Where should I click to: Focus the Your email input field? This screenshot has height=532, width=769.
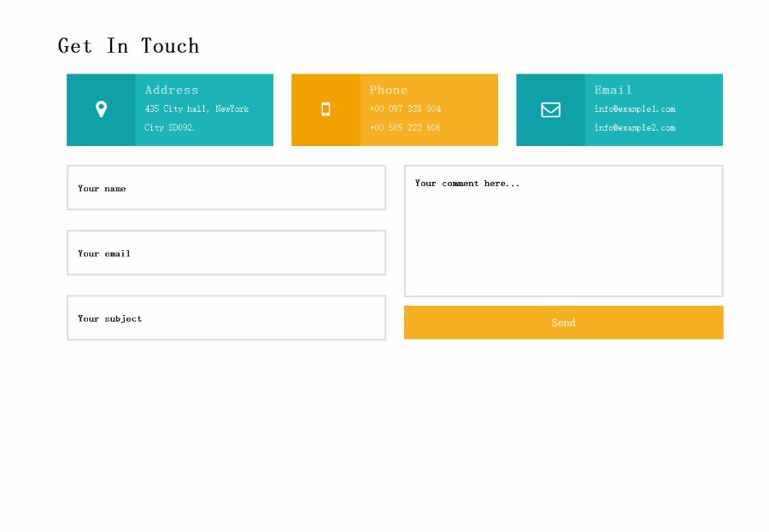(x=226, y=253)
